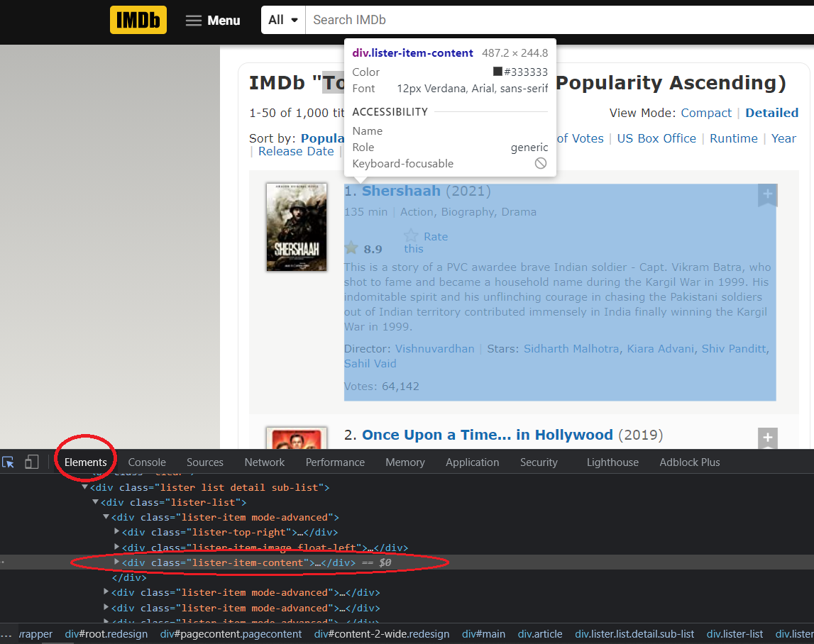Open the Shershaah title link
This screenshot has width=814, height=644.
click(x=401, y=191)
